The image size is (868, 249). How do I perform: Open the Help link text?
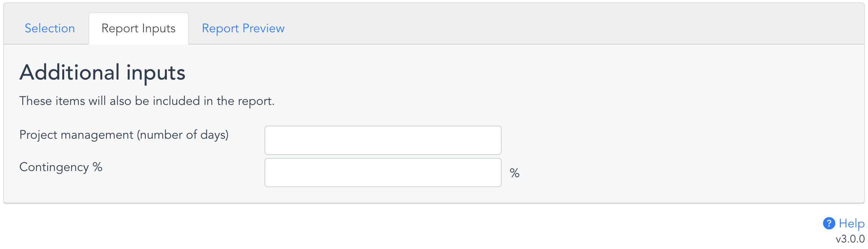[851, 223]
